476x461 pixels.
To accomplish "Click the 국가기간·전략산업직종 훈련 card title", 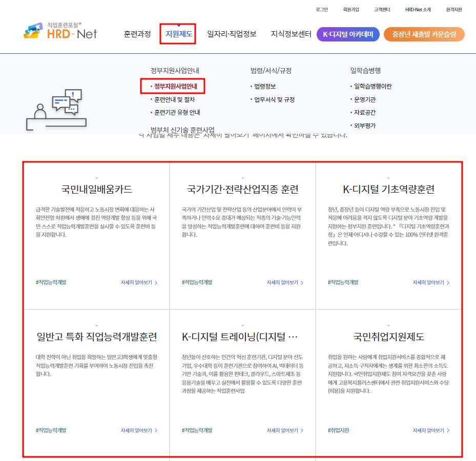I will (x=242, y=189).
